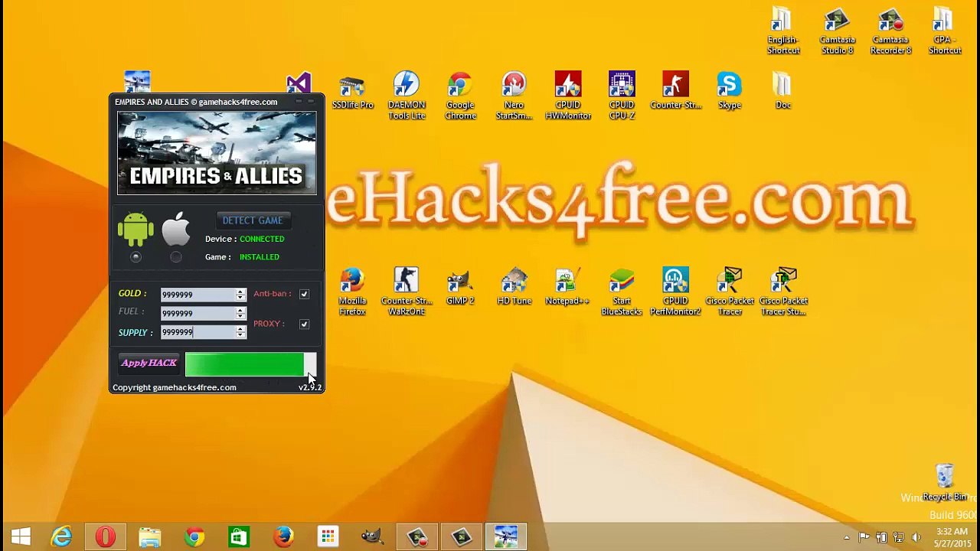Open the Doc folder on desktop
980x551 pixels.
coord(782,91)
